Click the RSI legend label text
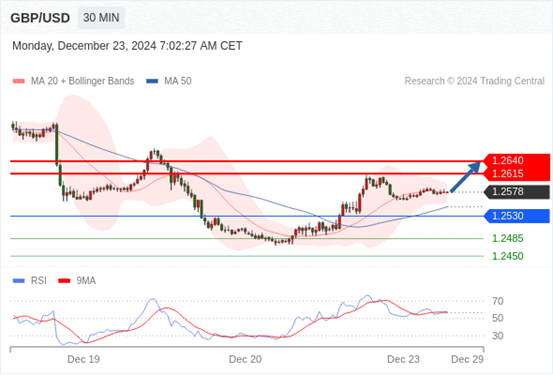553x375 pixels. [x=38, y=281]
